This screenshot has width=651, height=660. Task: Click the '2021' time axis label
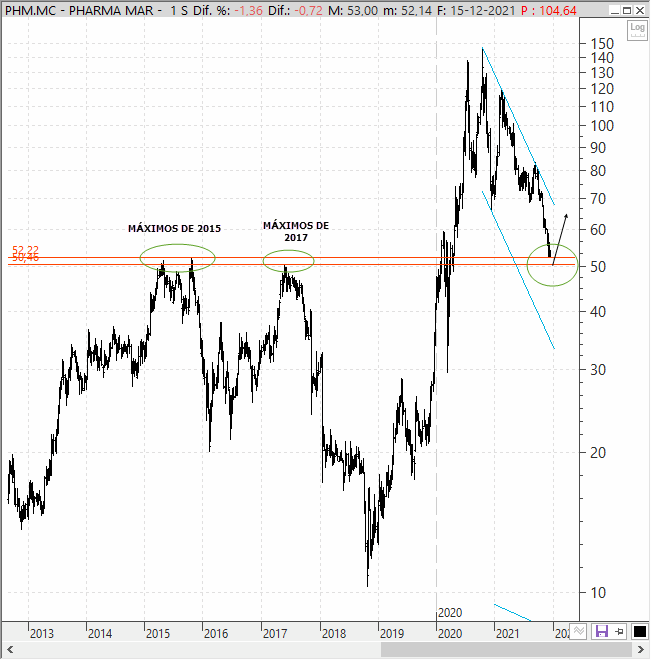click(x=508, y=633)
